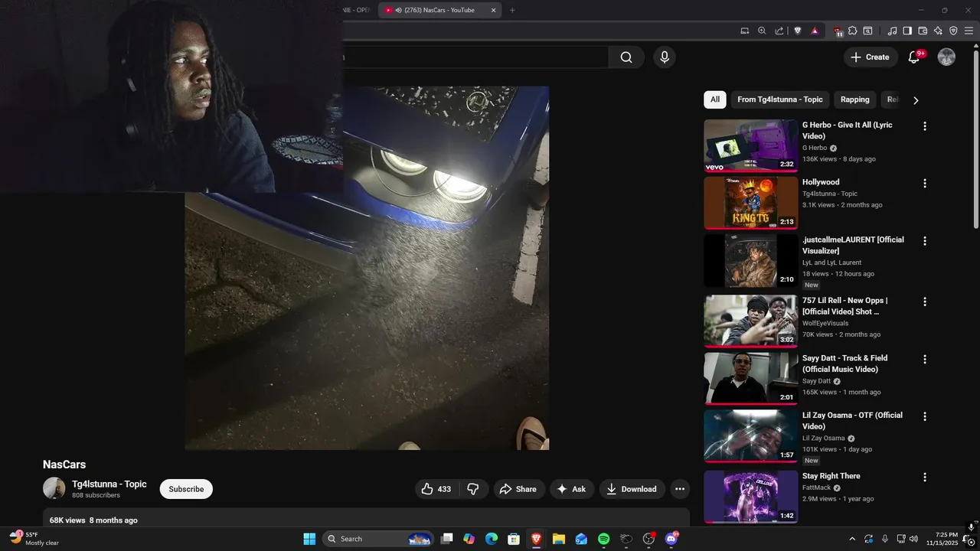Select the All filter chip
The height and width of the screenshot is (551, 980).
[715, 99]
